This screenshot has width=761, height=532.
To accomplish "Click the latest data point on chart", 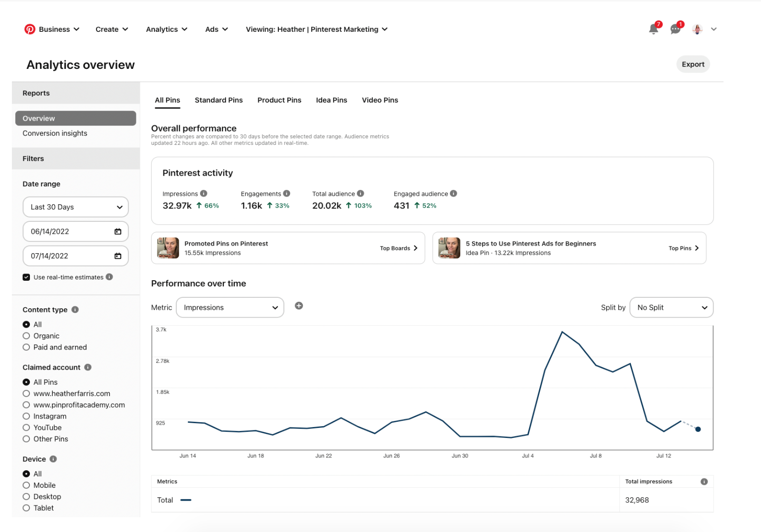I will (698, 429).
